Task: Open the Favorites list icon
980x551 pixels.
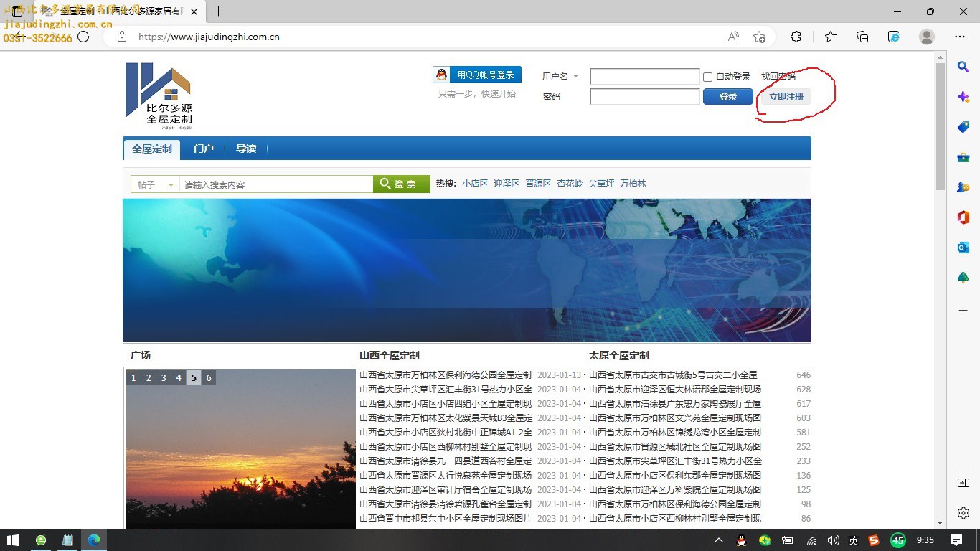Action: click(x=831, y=37)
